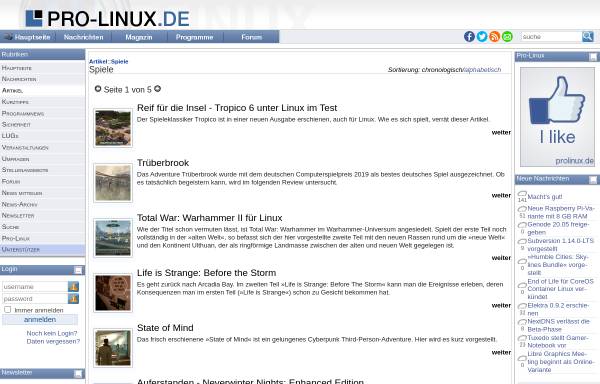Image resolution: width=600 pixels, height=384 pixels.
Task: Click the Tropico 6 article thumbnail
Action: pyautogui.click(x=113, y=128)
